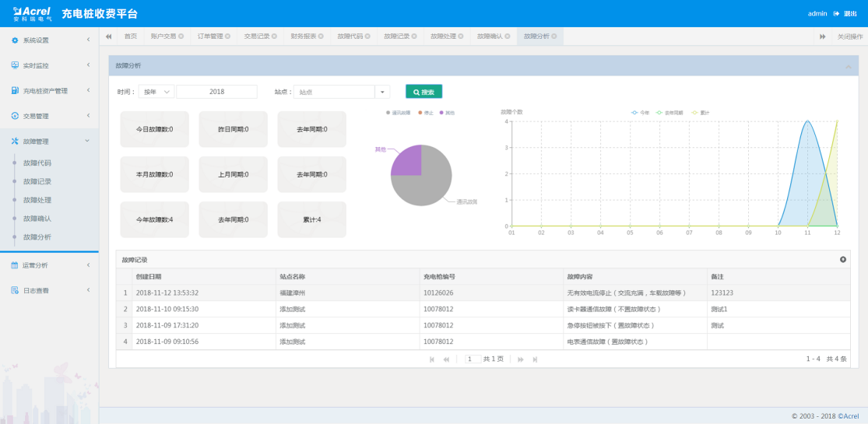Open 故障处理 in the sidebar submenu
The image size is (868, 424).
pyautogui.click(x=37, y=200)
